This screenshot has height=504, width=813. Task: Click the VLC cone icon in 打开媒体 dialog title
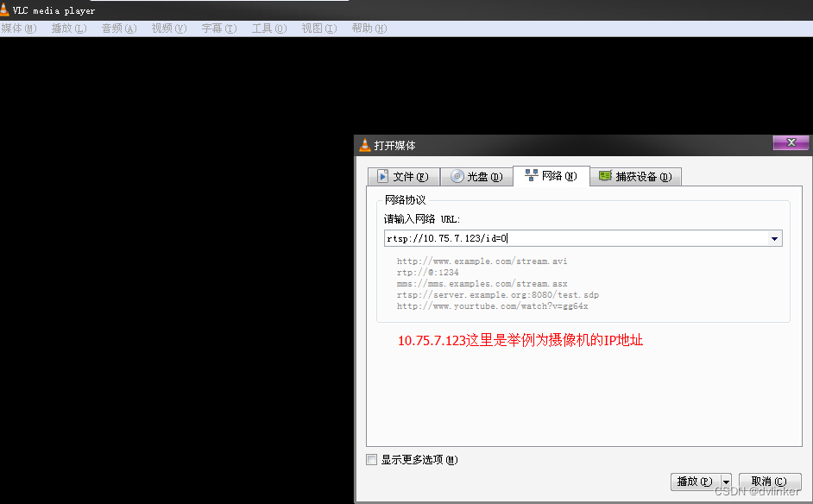(365, 145)
